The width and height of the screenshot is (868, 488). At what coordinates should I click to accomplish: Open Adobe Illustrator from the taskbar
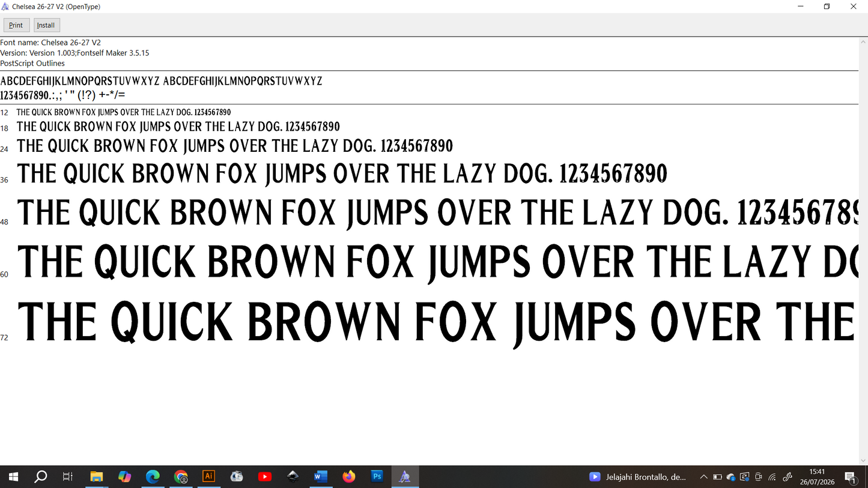pos(209,477)
